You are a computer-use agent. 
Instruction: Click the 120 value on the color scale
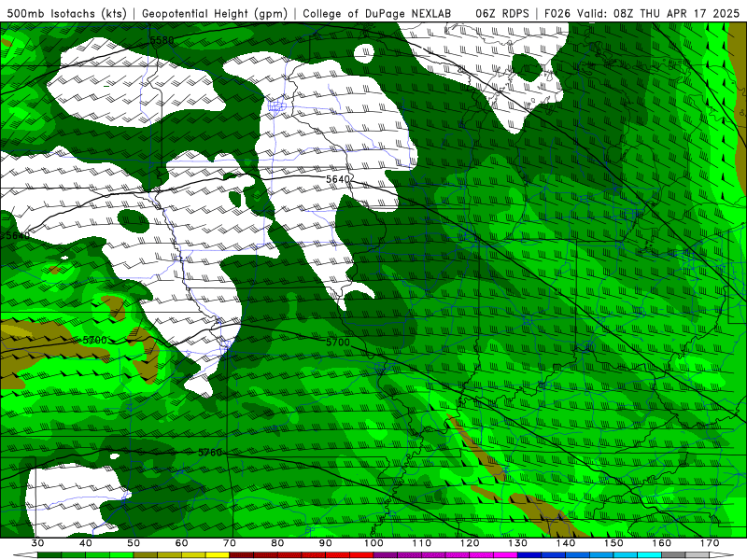coord(470,543)
